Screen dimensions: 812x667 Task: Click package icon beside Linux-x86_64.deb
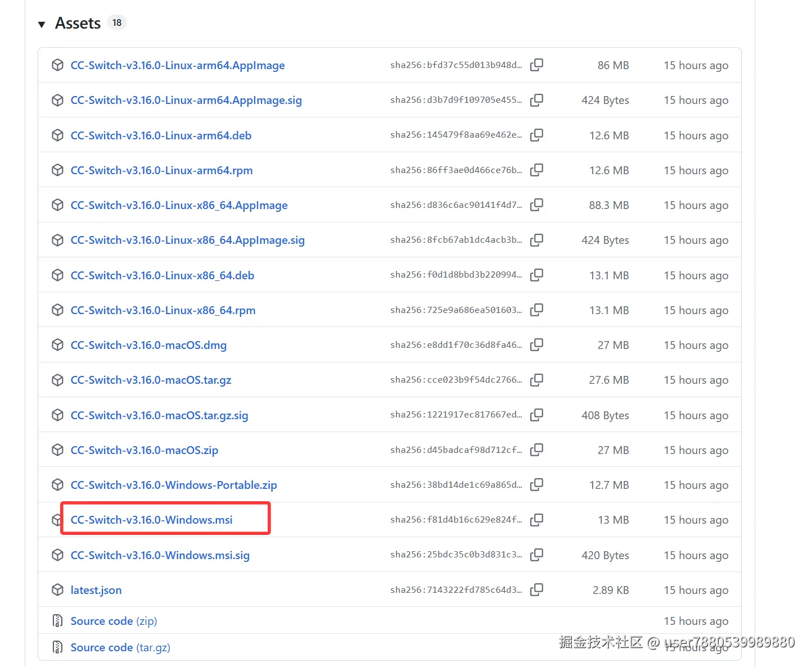[x=57, y=275]
